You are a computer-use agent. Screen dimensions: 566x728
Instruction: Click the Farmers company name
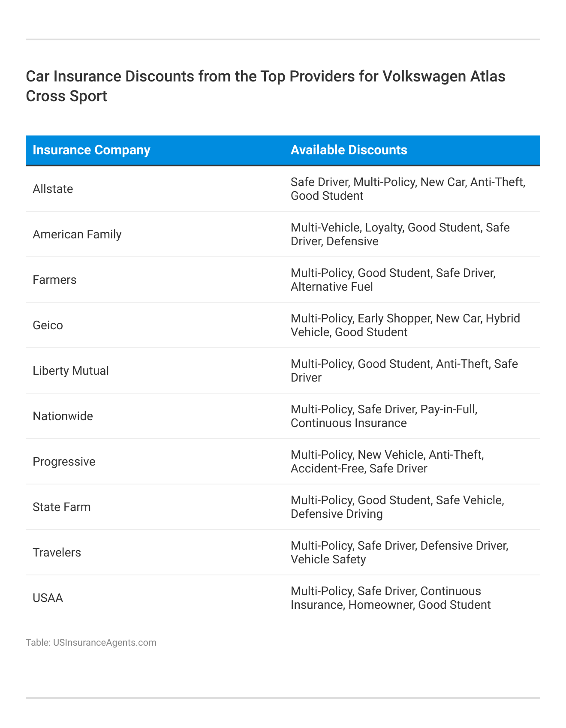click(54, 280)
